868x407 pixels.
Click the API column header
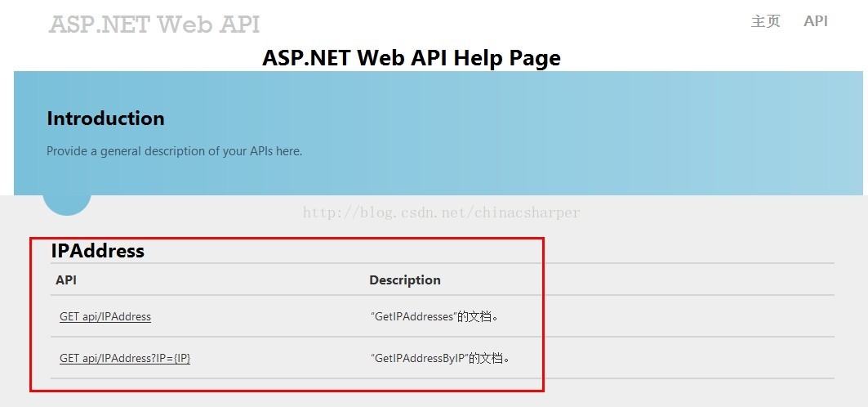click(66, 280)
